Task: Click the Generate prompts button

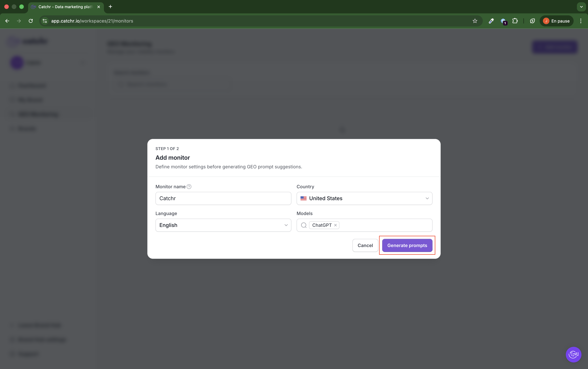Action: click(407, 246)
